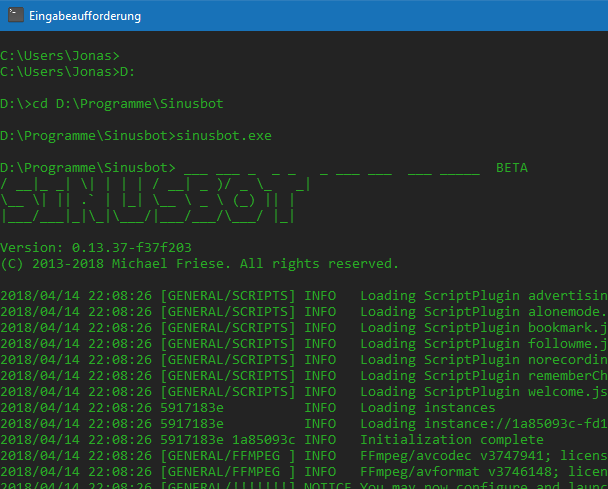Click the log line loading ScriptPlugin bookmark
The height and width of the screenshot is (489, 608).
[304, 328]
